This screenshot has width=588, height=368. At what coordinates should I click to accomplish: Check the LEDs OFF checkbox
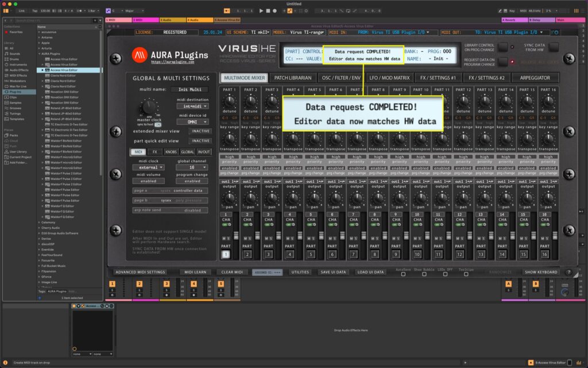click(444, 275)
